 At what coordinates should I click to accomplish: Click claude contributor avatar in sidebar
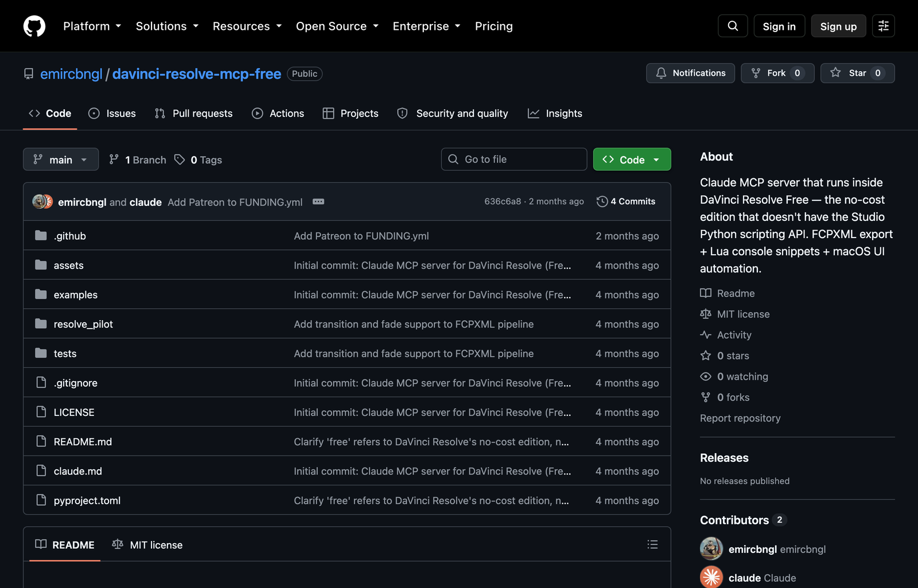point(711,577)
